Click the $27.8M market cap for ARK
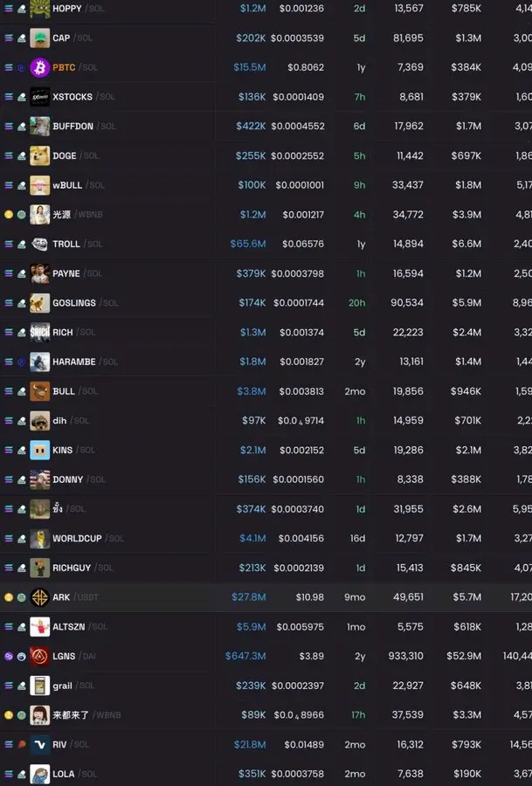Image resolution: width=532 pixels, height=786 pixels. tap(249, 597)
